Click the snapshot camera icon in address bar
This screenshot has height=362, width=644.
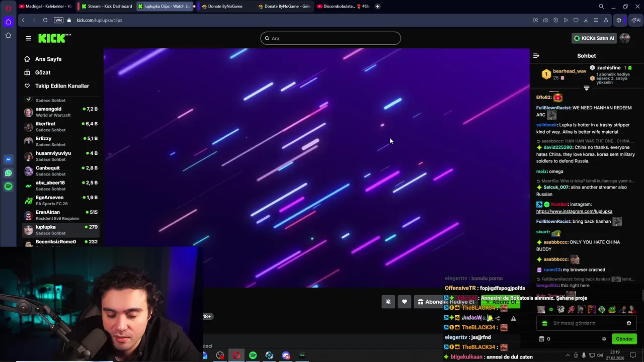(x=546, y=20)
